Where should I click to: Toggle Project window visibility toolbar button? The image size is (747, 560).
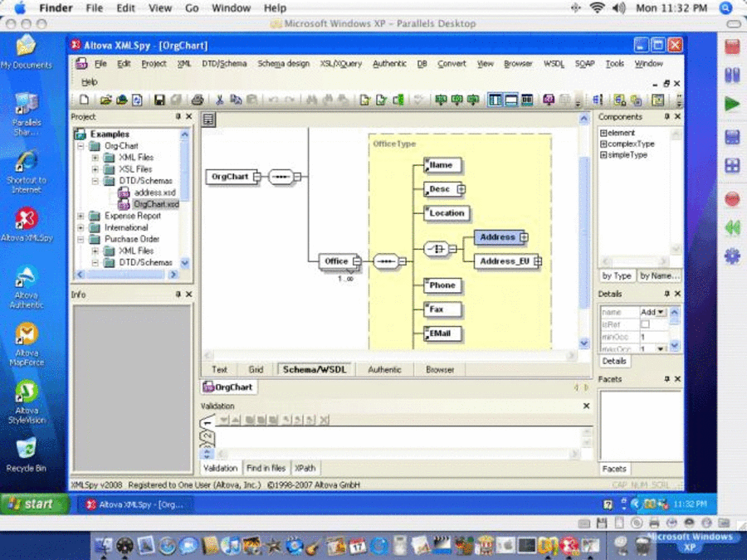(495, 100)
